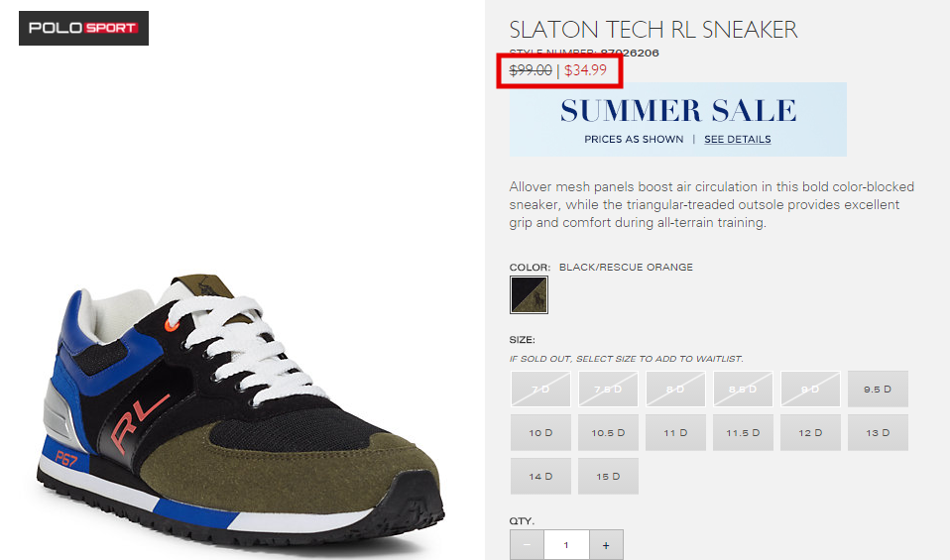The image size is (950, 560).
Task: Choose size 10.5 D
Action: pos(608,433)
